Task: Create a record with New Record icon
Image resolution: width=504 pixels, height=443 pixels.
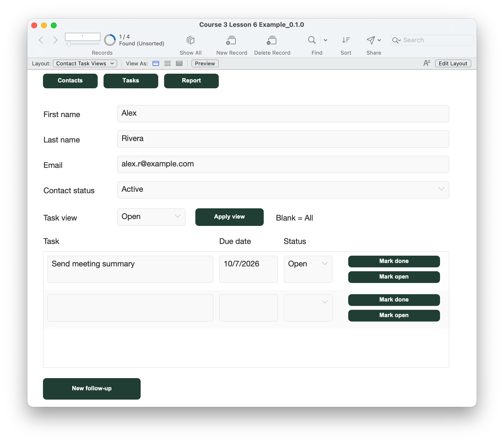Action: tap(231, 40)
